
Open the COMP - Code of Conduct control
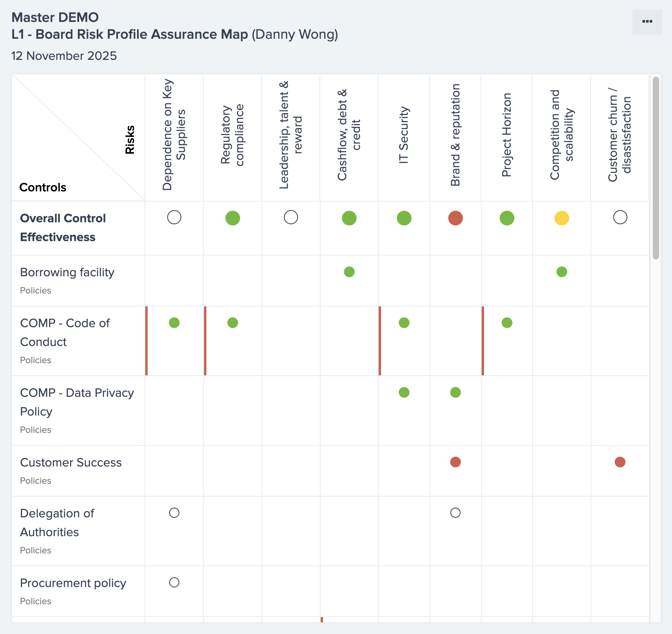(x=65, y=332)
